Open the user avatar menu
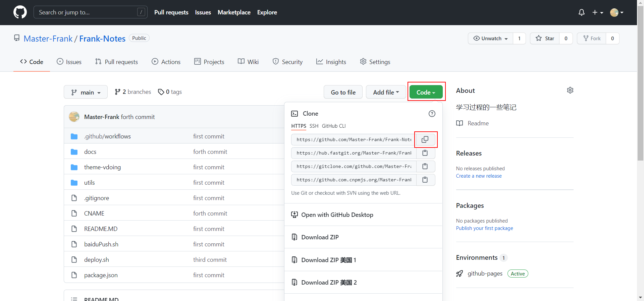This screenshot has height=301, width=644. (x=616, y=12)
